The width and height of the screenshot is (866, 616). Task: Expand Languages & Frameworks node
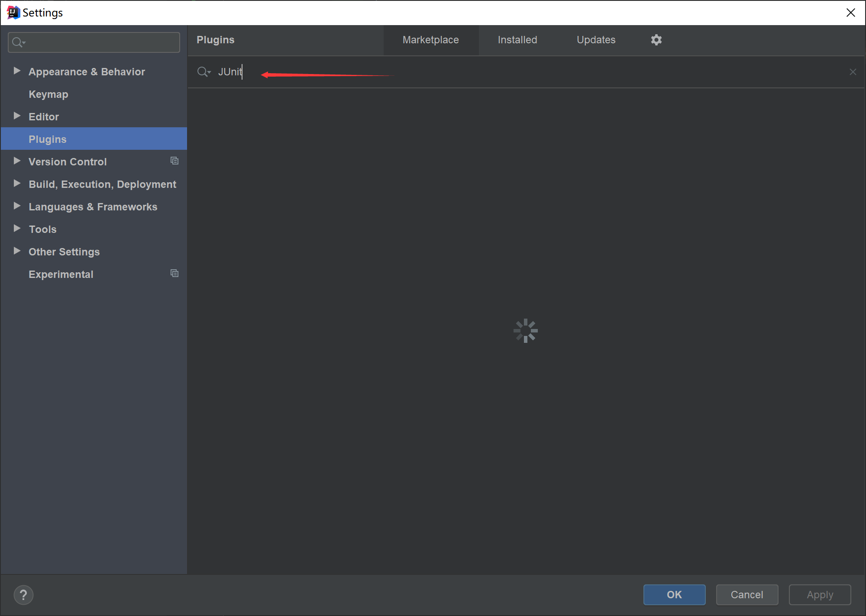pyautogui.click(x=17, y=206)
